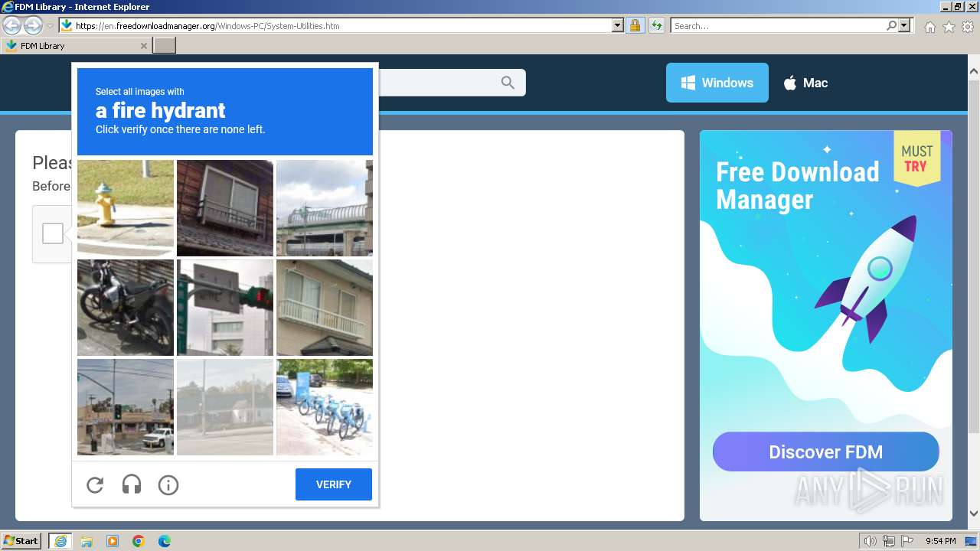This screenshot has height=551, width=980.
Task: Click the refresh page icon
Action: coord(657,25)
